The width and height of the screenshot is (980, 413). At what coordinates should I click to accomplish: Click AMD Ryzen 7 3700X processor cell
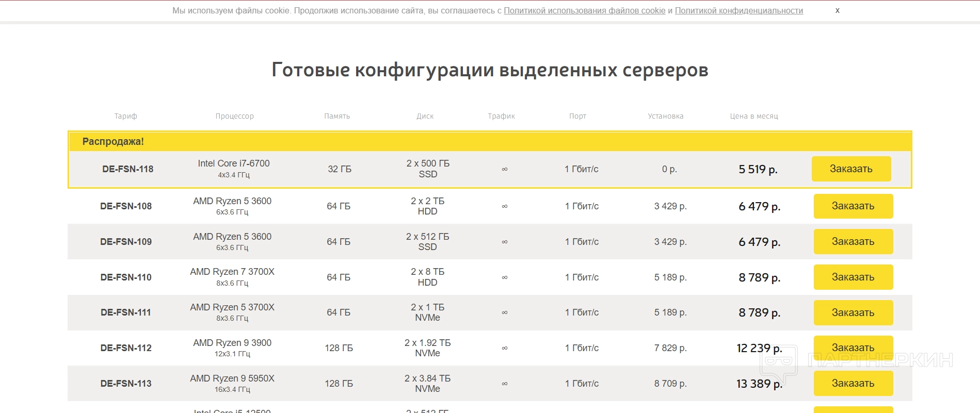[232, 277]
